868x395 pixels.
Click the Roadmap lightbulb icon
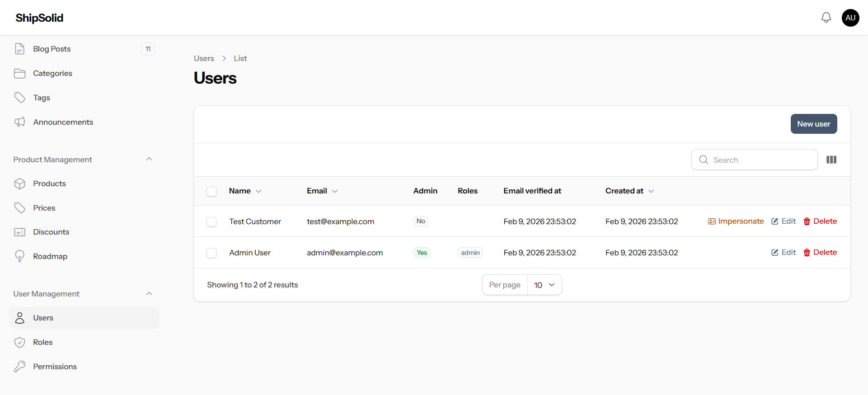pos(19,256)
